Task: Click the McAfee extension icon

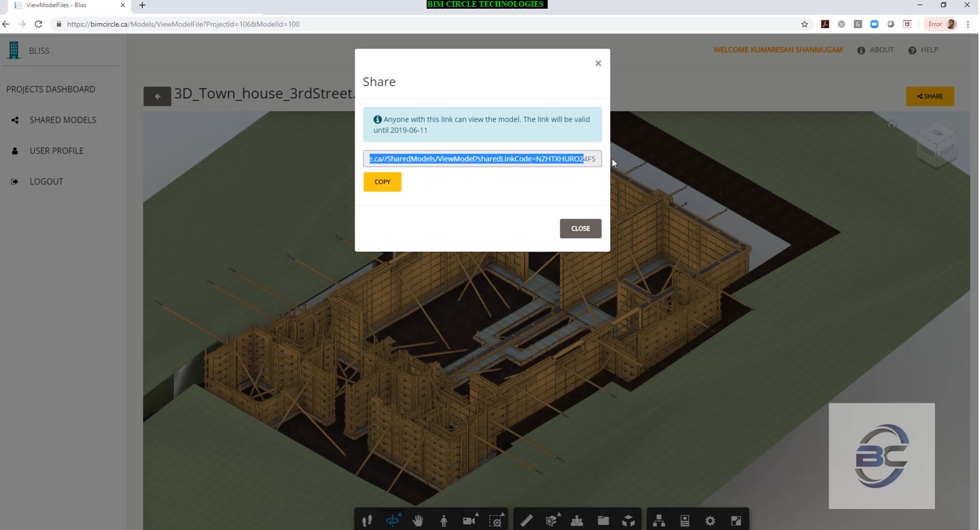Action: coord(907,24)
